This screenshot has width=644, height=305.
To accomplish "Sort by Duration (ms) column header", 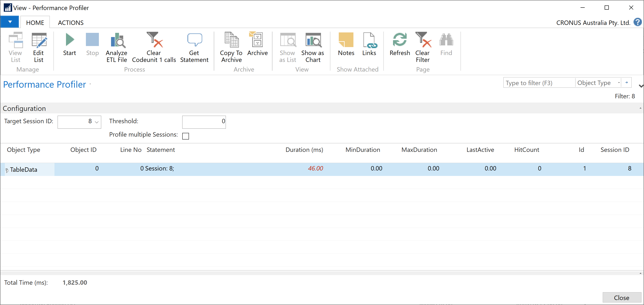I will [304, 150].
